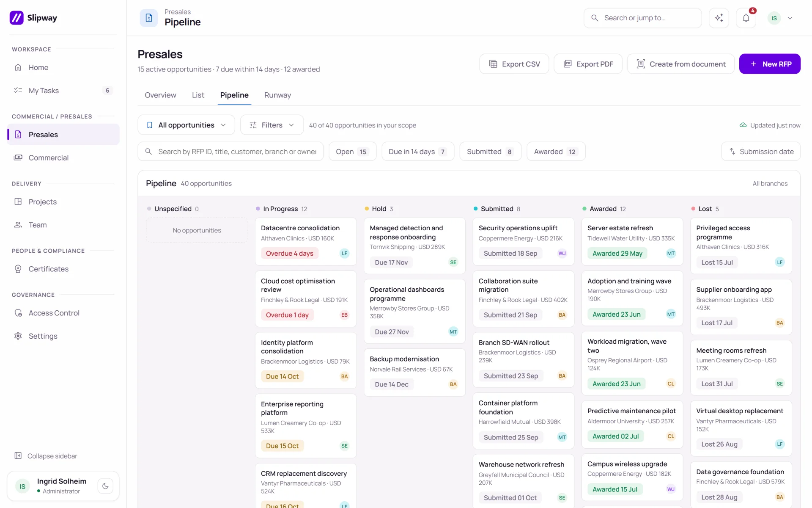812x508 pixels.
Task: Open the AI assistant sparkle icon
Action: pyautogui.click(x=719, y=18)
